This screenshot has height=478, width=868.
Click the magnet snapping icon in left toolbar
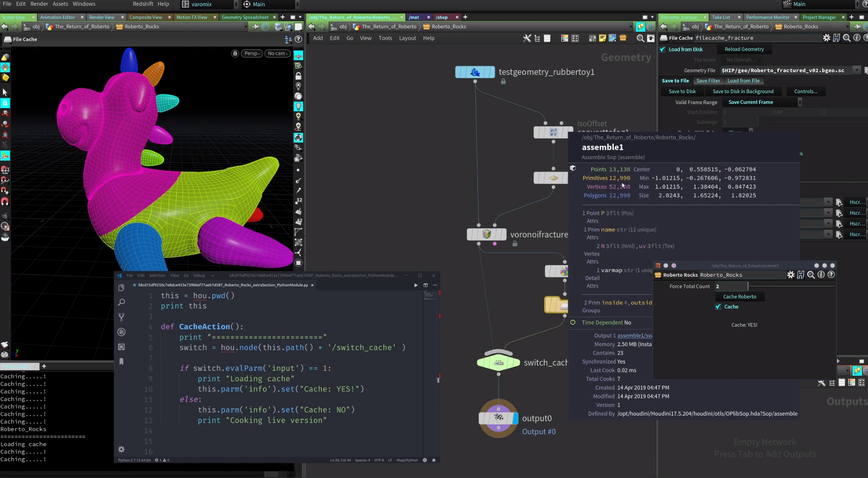coord(5,201)
